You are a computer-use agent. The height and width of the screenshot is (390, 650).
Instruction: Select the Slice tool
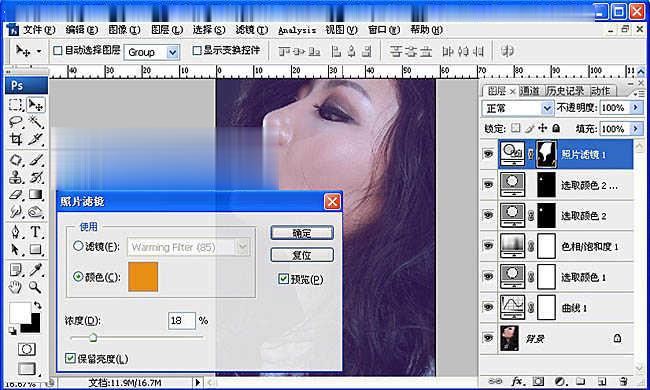point(36,139)
